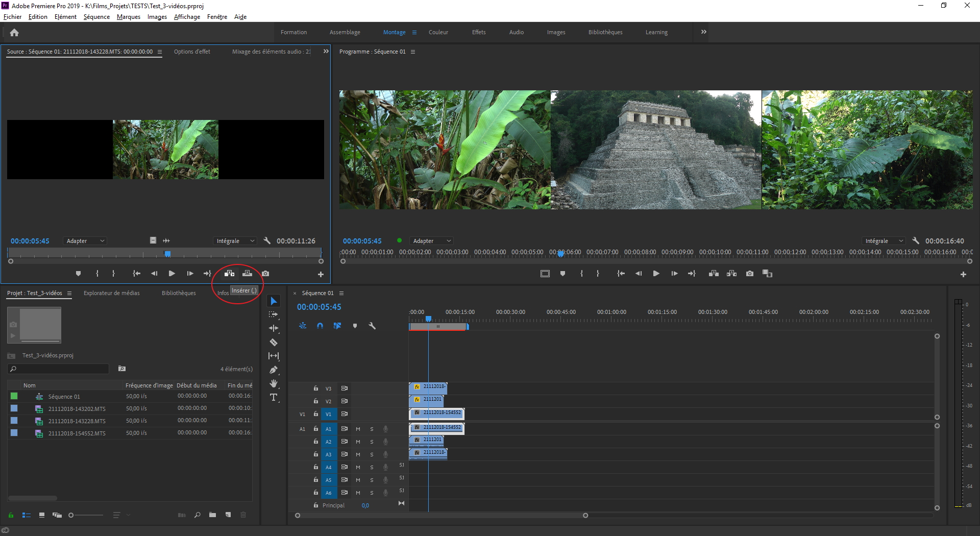Add marker in the Source monitor
The height and width of the screenshot is (536, 980).
coord(78,274)
